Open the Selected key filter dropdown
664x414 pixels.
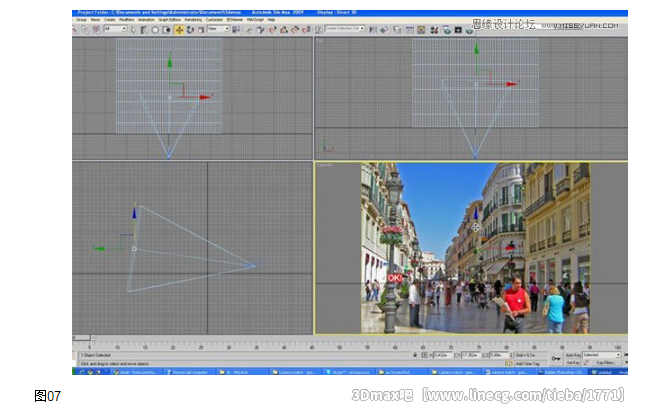(x=602, y=355)
